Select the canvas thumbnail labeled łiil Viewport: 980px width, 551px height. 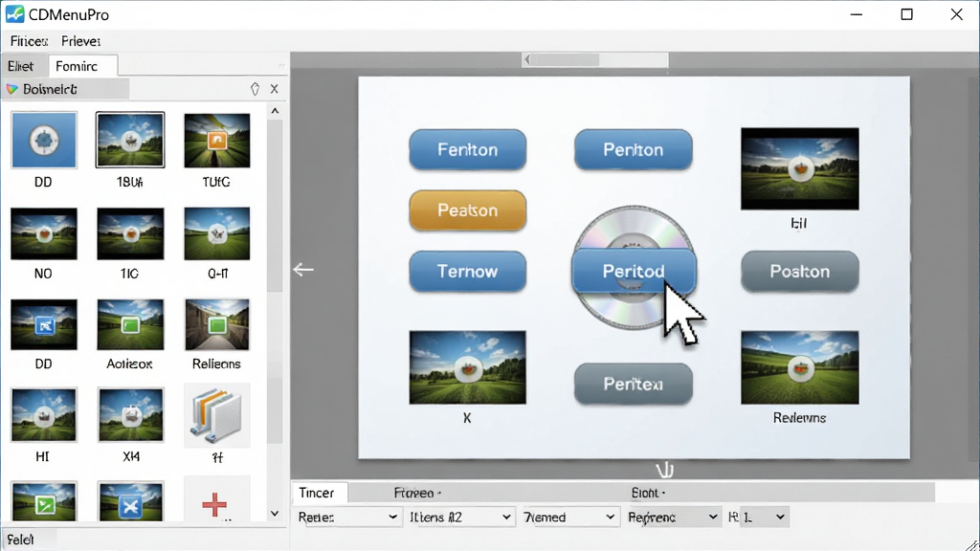point(800,168)
